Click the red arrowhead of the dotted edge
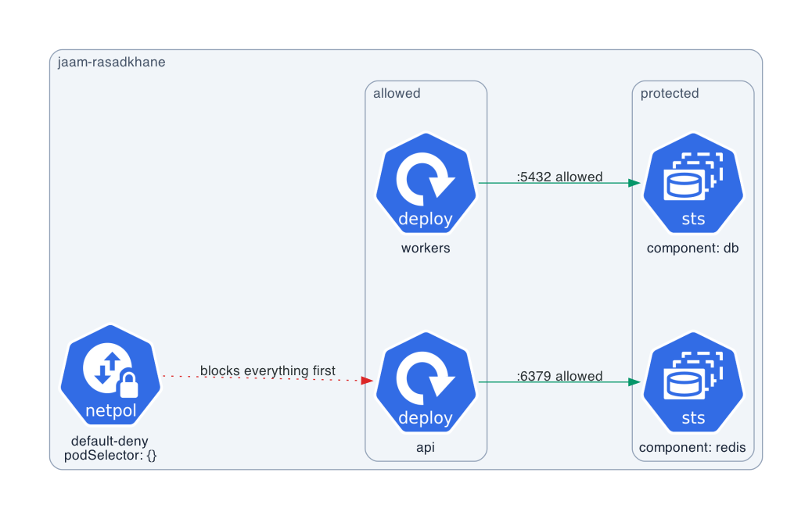This screenshot has height=519, width=812. click(367, 381)
